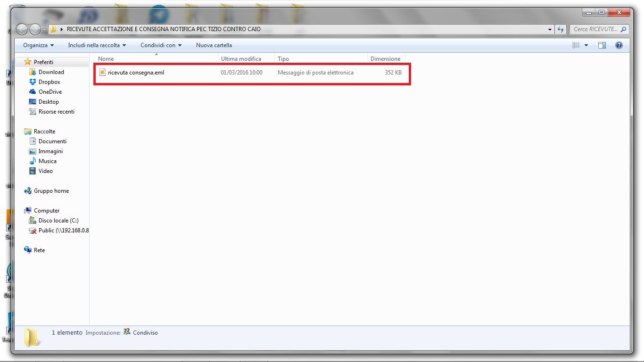Expand the Includi nella raccolta menu
Image resolution: width=644 pixels, height=362 pixels.
97,45
